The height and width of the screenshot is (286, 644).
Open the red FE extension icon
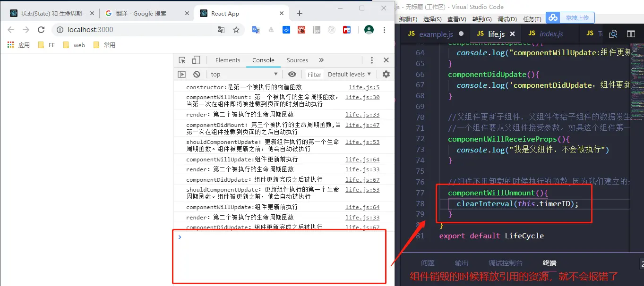[x=347, y=30]
